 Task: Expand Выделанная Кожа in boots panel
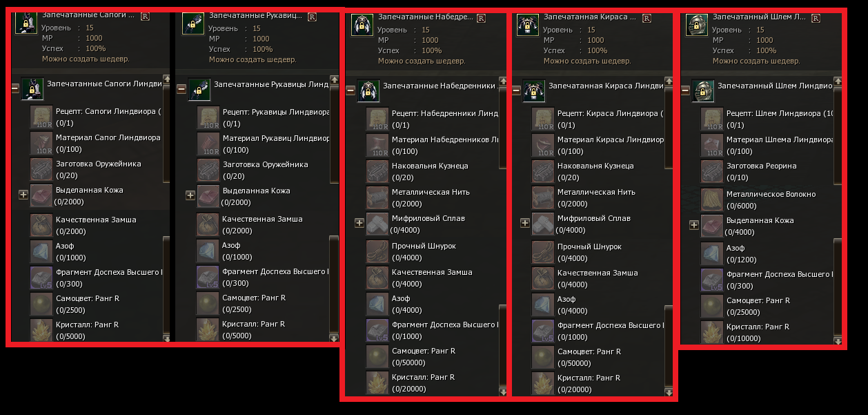coord(23,195)
